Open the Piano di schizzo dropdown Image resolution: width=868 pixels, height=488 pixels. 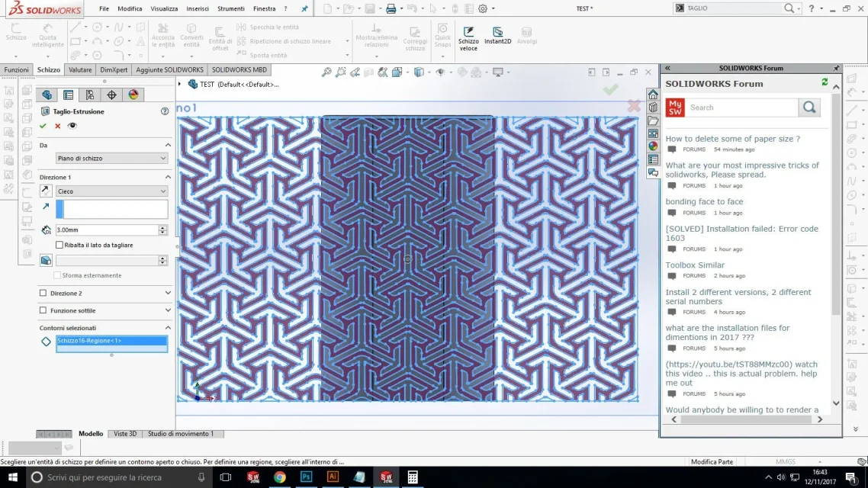[x=111, y=159]
